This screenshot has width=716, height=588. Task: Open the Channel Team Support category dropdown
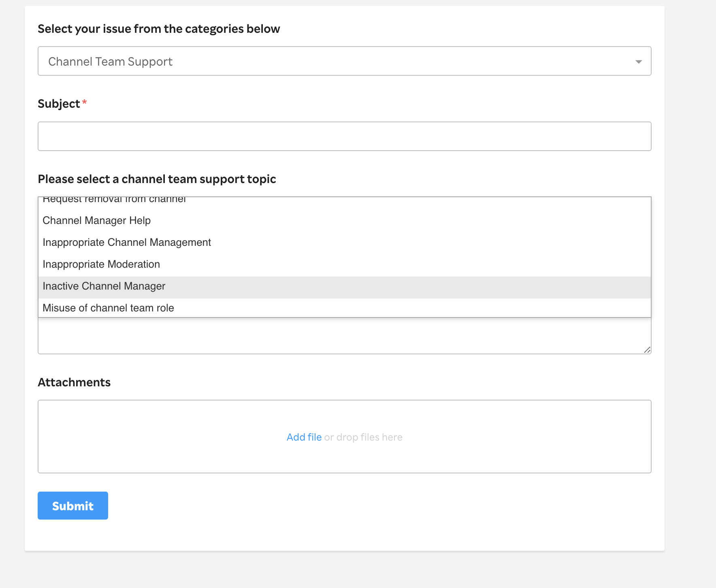pyautogui.click(x=344, y=61)
